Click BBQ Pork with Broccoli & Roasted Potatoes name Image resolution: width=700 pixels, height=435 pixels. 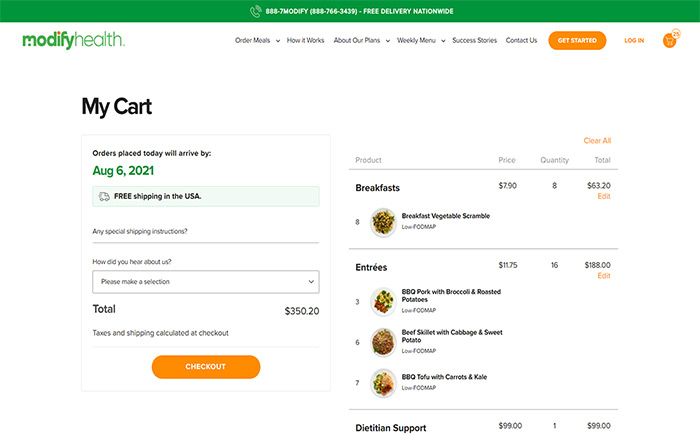click(x=451, y=296)
